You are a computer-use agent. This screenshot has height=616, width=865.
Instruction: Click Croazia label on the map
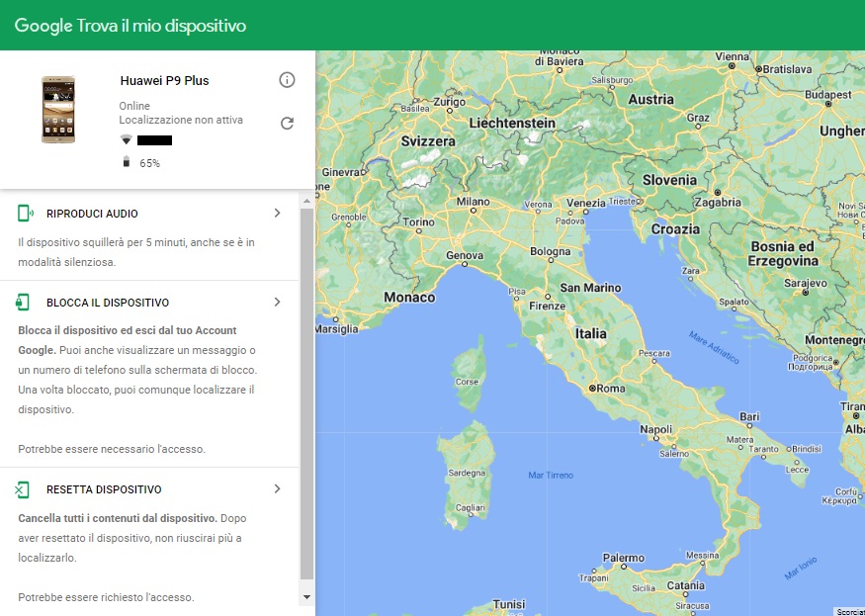(x=675, y=229)
